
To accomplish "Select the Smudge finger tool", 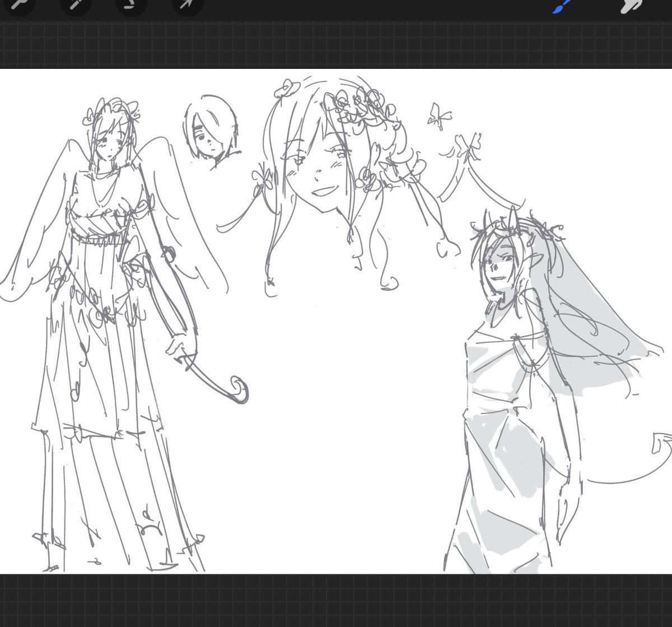I will [x=631, y=6].
